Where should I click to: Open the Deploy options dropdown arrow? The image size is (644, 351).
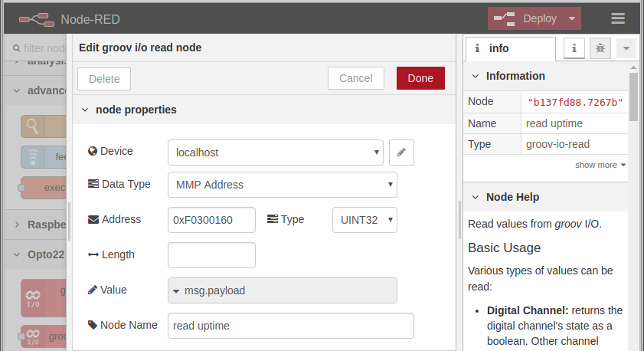(x=572, y=18)
